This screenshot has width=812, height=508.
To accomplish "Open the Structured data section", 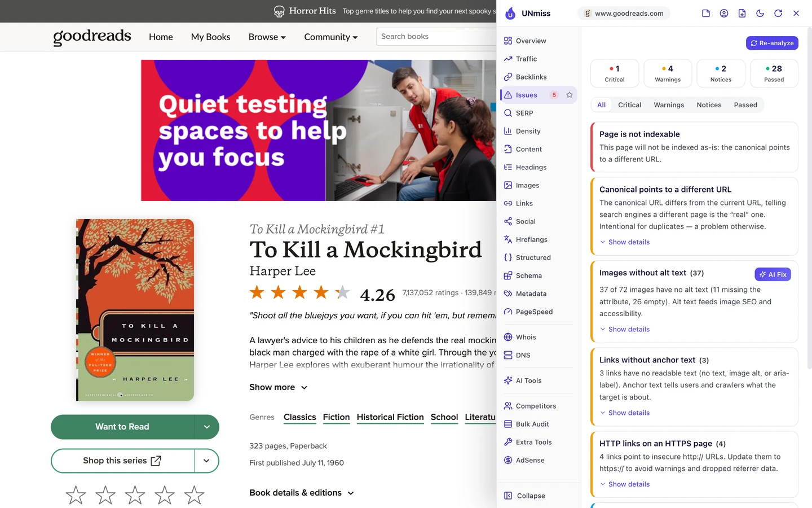I will click(539, 257).
